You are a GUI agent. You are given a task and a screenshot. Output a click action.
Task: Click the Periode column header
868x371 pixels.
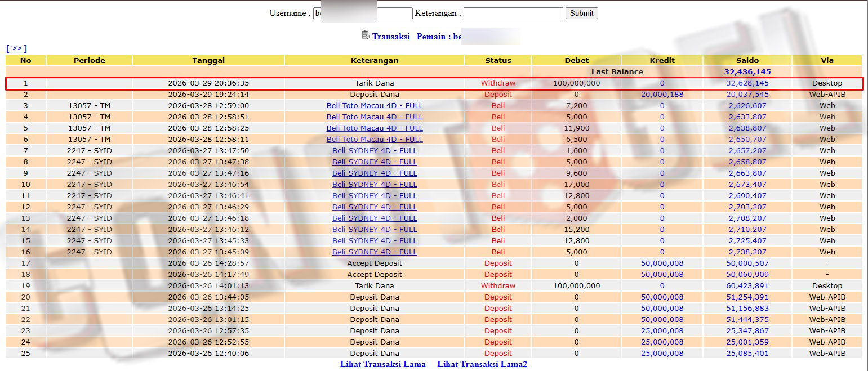[x=90, y=60]
